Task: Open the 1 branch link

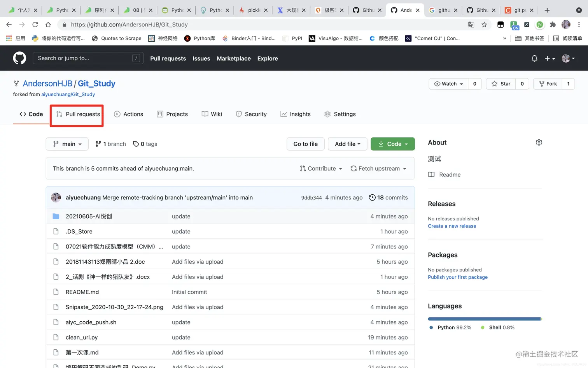Action: pos(111,144)
